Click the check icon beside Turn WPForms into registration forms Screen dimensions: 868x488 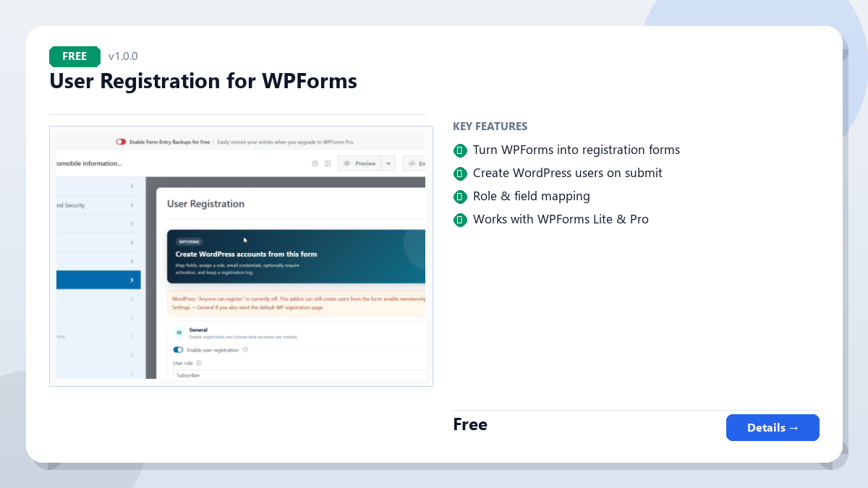tap(459, 150)
